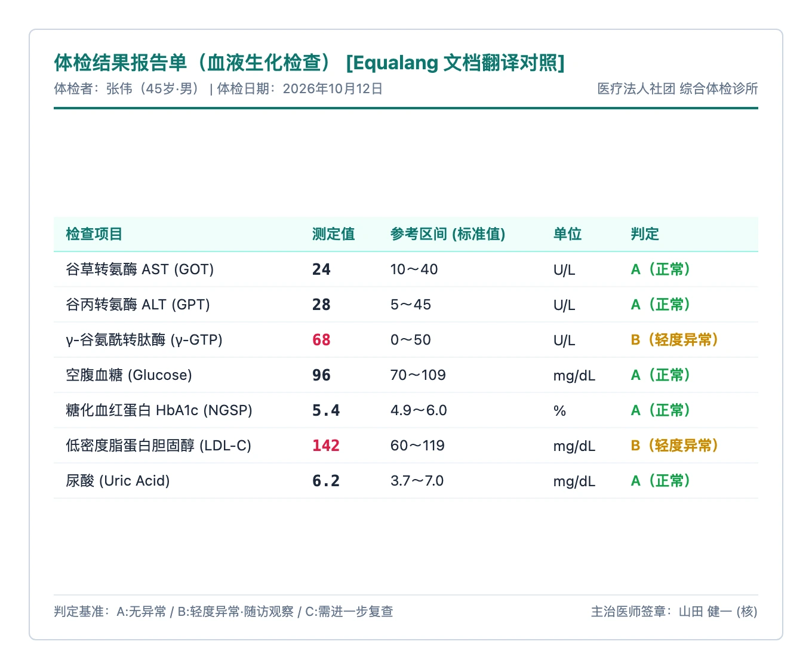Click the % unit for HbA1c

click(559, 411)
